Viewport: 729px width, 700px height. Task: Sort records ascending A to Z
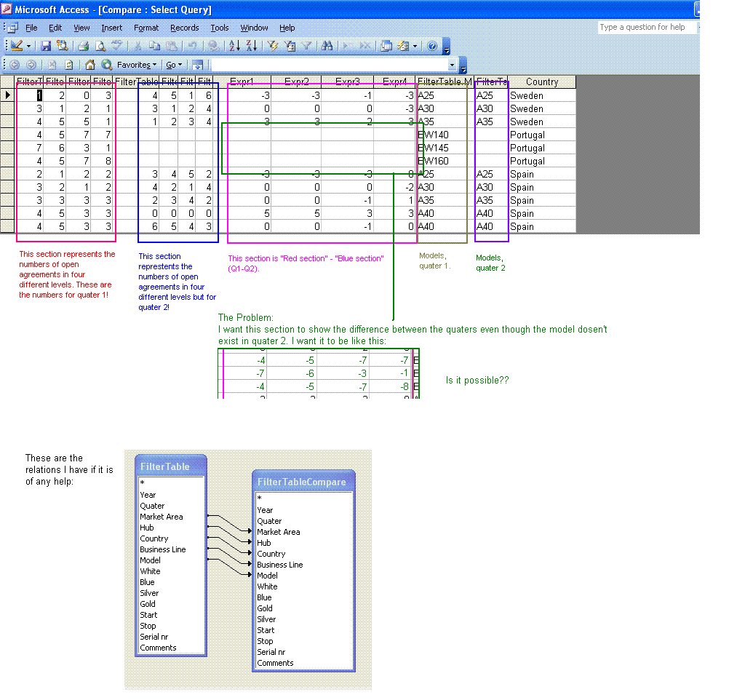pos(234,46)
